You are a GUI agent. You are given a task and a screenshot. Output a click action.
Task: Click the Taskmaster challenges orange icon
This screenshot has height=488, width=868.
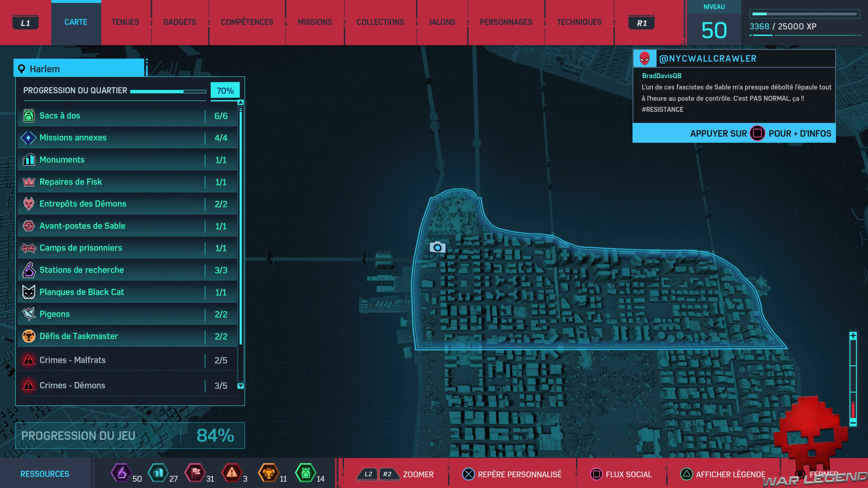[29, 336]
